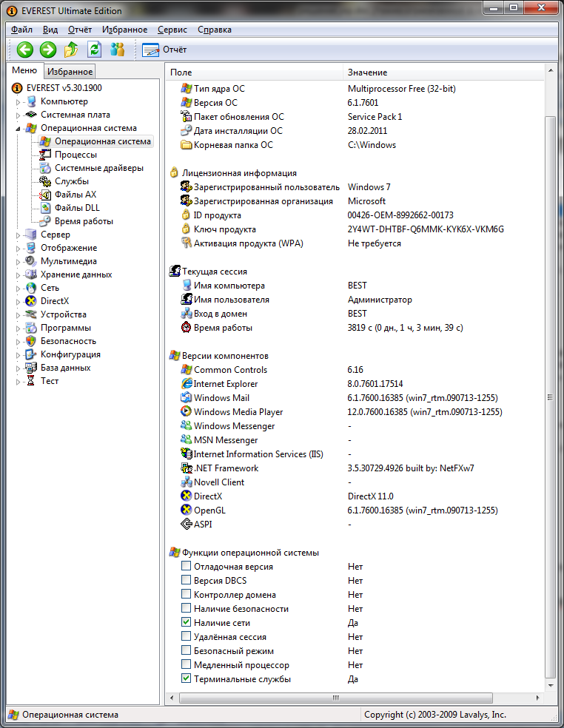Click the Мультимедиа speaker icon
The image size is (564, 728).
click(31, 261)
